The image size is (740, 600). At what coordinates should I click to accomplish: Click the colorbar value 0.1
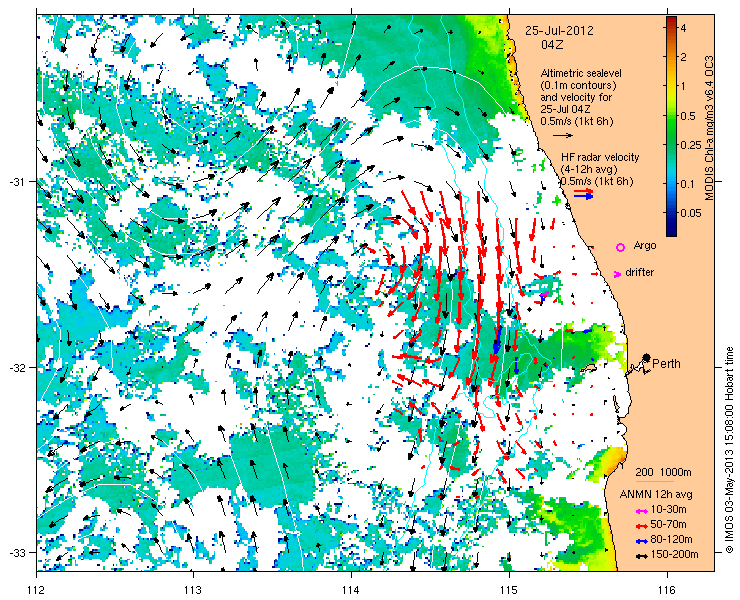coord(688,184)
